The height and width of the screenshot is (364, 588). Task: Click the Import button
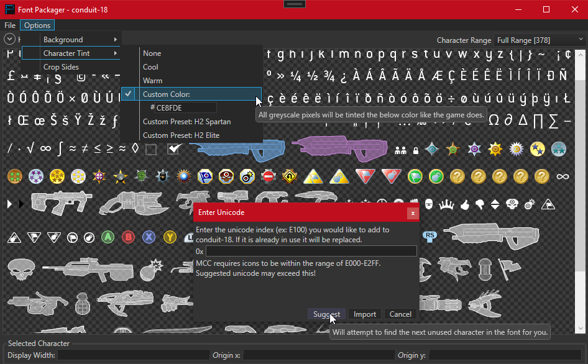pos(364,314)
